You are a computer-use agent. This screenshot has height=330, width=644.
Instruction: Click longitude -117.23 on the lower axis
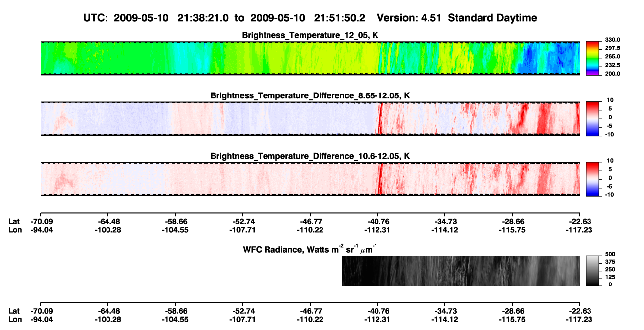pos(579,319)
